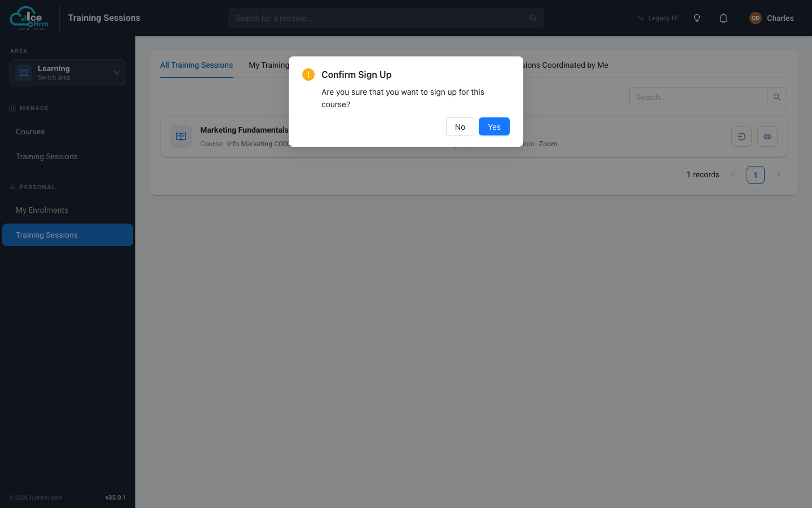Open Courses in the Manage section
Image resolution: width=812 pixels, height=508 pixels.
pos(68,132)
